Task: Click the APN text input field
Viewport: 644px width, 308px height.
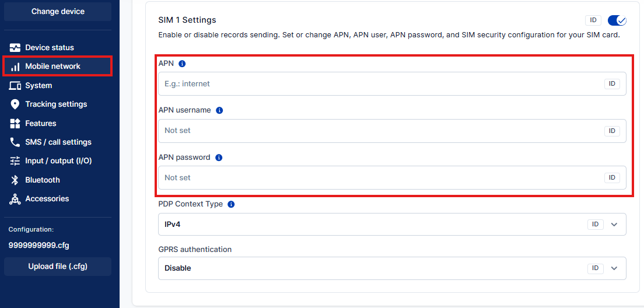Action: click(x=379, y=84)
